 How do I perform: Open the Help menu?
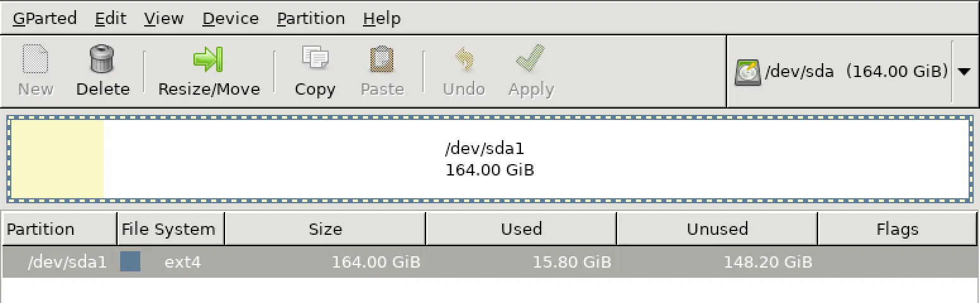coord(381,18)
